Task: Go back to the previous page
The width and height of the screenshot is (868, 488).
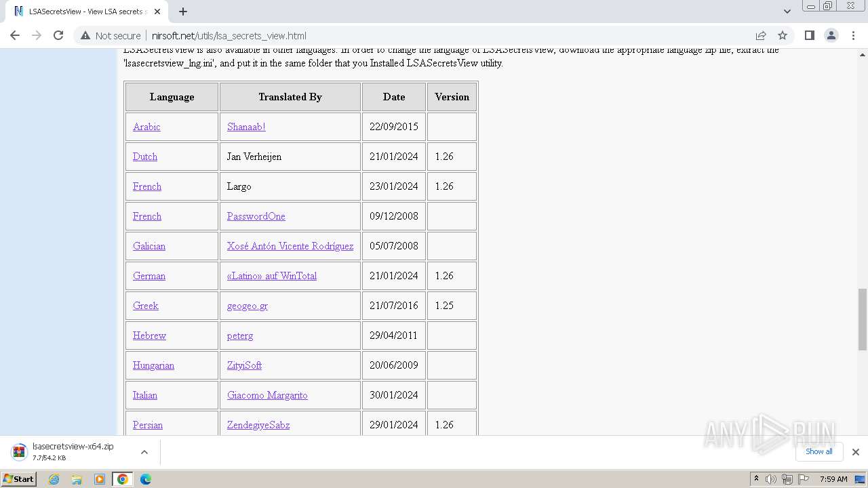Action: coord(15,35)
